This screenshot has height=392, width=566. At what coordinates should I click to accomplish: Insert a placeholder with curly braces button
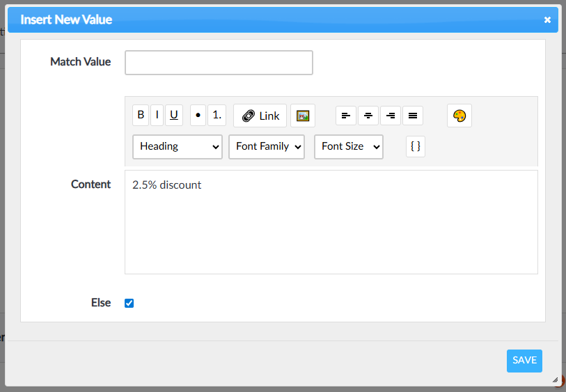pyautogui.click(x=416, y=146)
